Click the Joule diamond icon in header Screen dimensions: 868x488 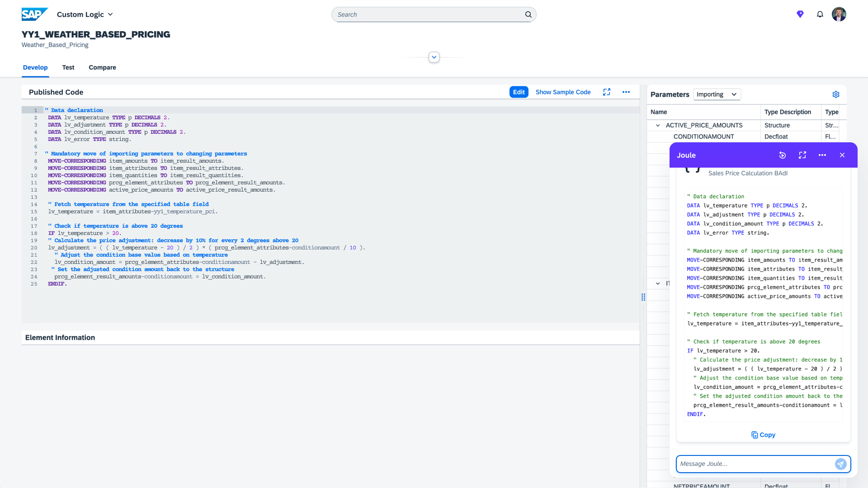800,14
